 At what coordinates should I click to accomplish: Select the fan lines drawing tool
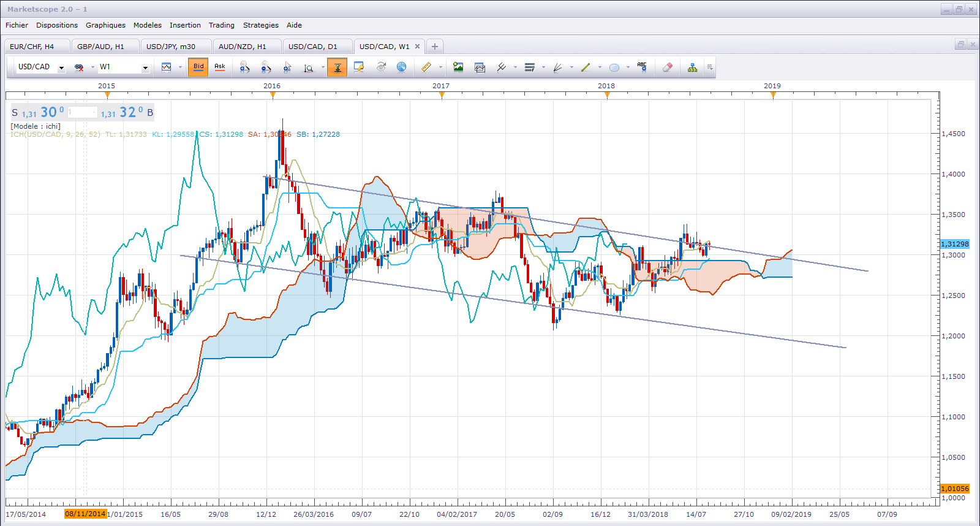(x=558, y=67)
